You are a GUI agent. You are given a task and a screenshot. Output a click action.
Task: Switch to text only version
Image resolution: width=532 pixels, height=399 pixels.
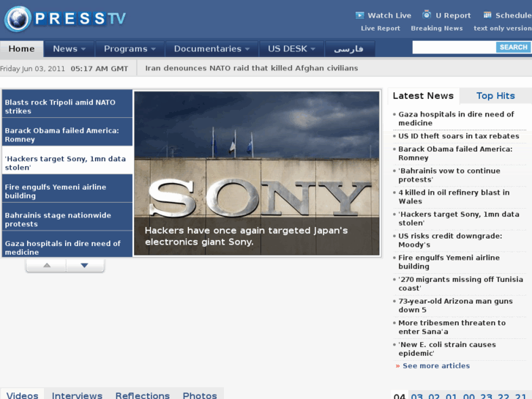point(503,28)
